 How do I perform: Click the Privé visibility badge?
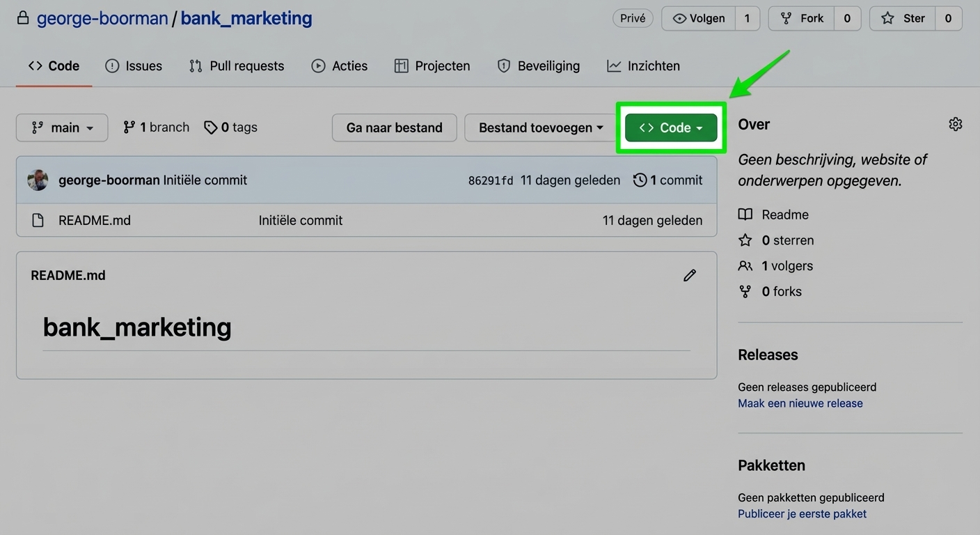[633, 18]
